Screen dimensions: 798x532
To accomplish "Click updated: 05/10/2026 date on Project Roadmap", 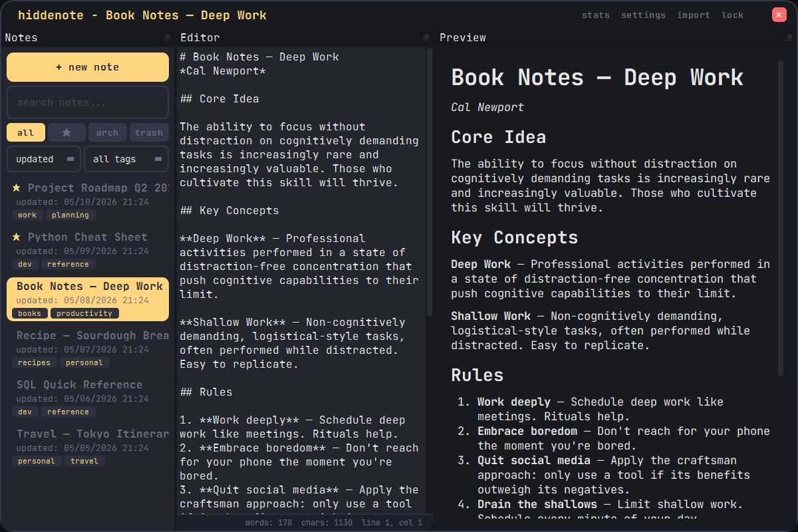I will (82, 202).
